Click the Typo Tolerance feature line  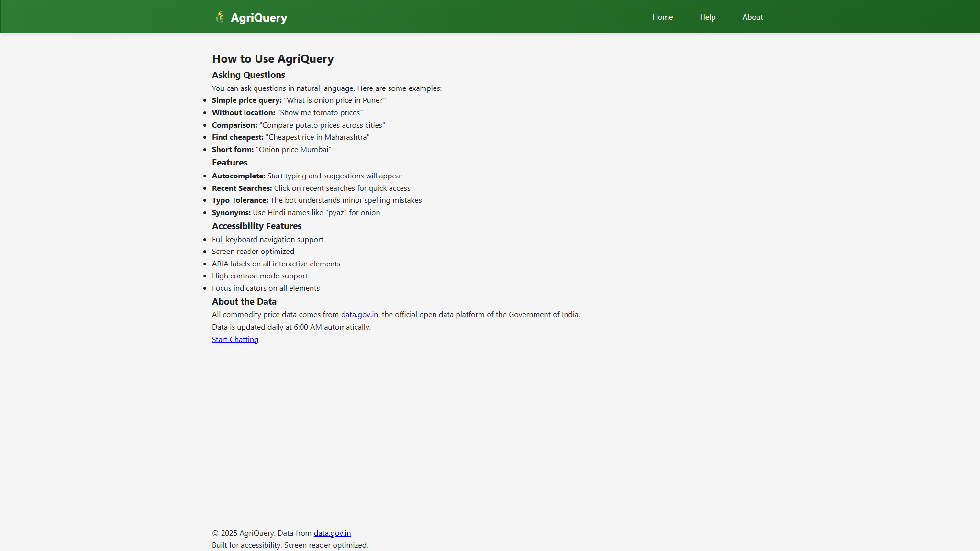[x=317, y=200]
